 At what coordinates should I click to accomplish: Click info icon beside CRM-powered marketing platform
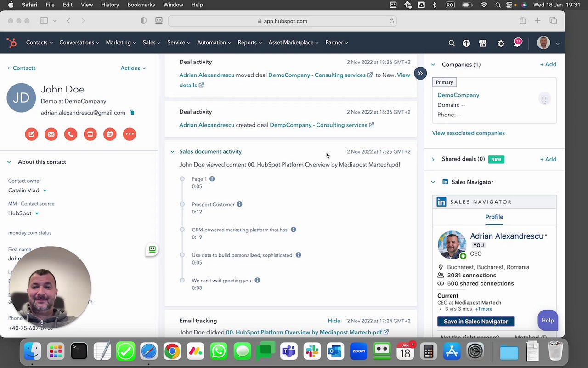[x=293, y=230]
